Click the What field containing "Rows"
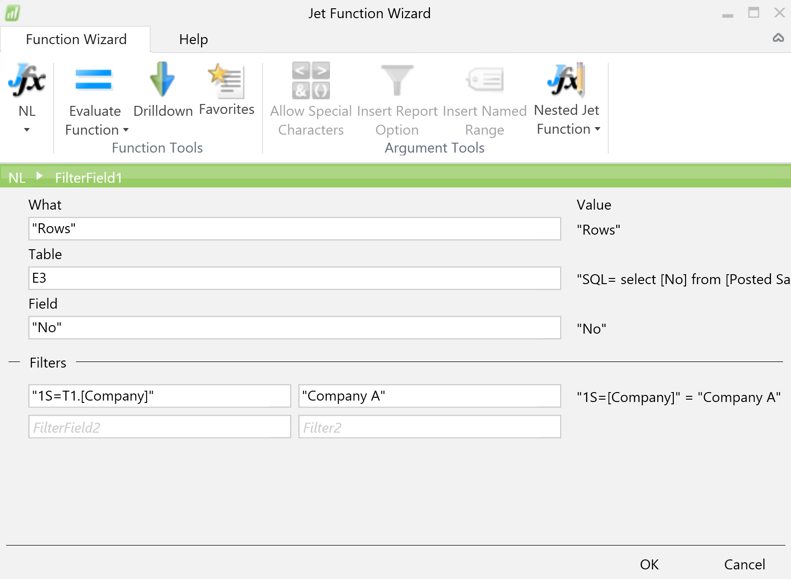791x579 pixels. click(x=295, y=228)
